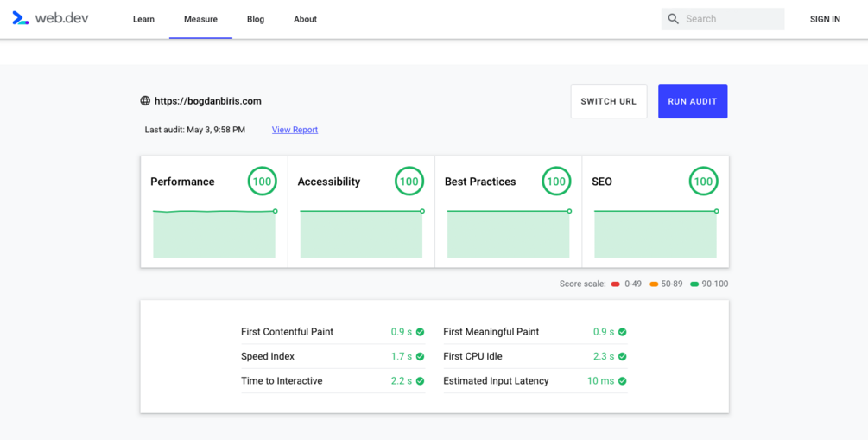Screen dimensions: 868x440
Task: Click the Switch URL button
Action: click(x=608, y=101)
